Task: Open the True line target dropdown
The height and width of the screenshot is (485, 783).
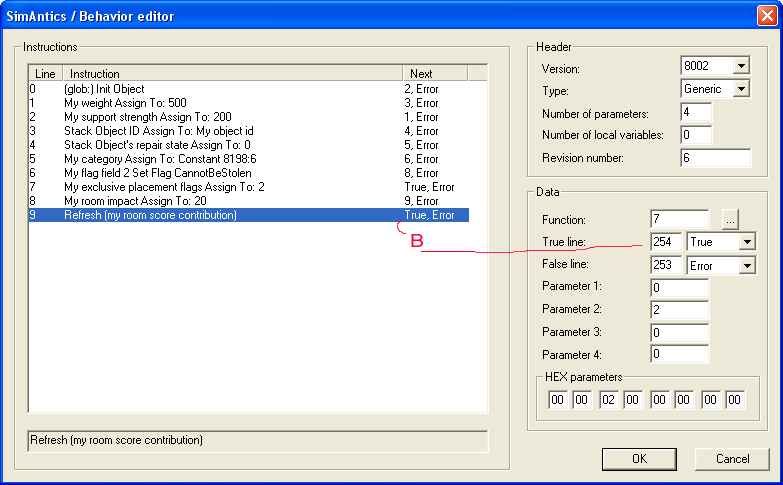Action: click(747, 242)
